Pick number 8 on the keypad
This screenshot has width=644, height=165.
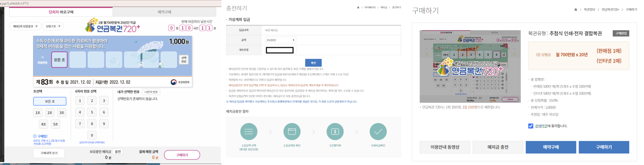92,124
